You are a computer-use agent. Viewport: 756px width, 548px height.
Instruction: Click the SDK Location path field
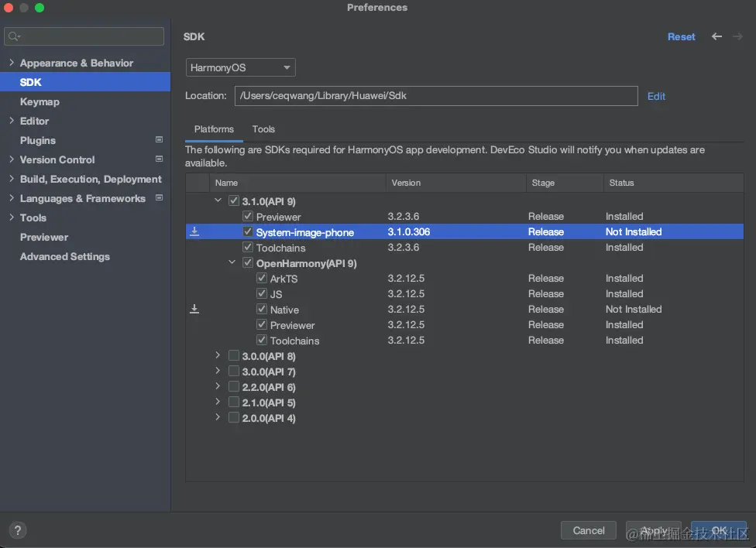pyautogui.click(x=435, y=96)
